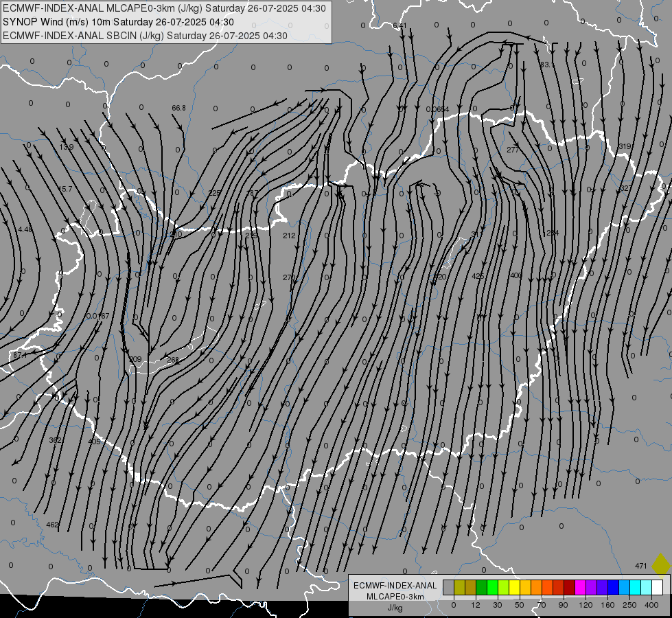Screen dimensions: 672x618
Task: Click the map value 268
Action: coord(173,360)
